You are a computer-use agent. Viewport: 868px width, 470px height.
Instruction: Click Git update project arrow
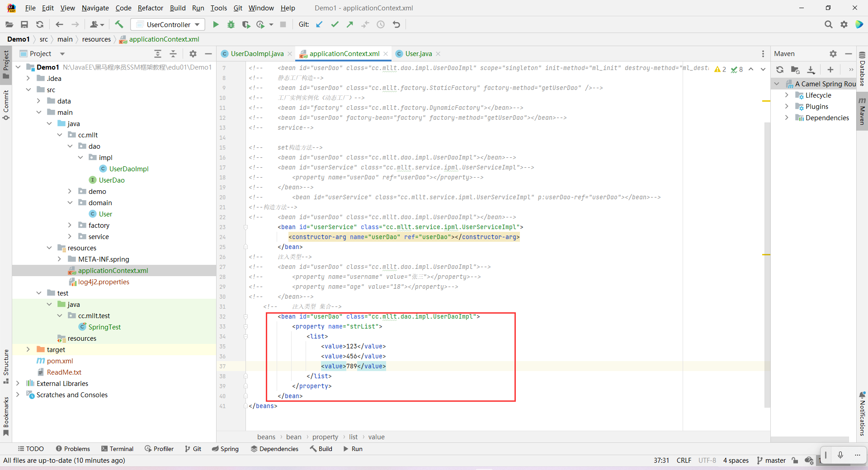[x=319, y=24]
